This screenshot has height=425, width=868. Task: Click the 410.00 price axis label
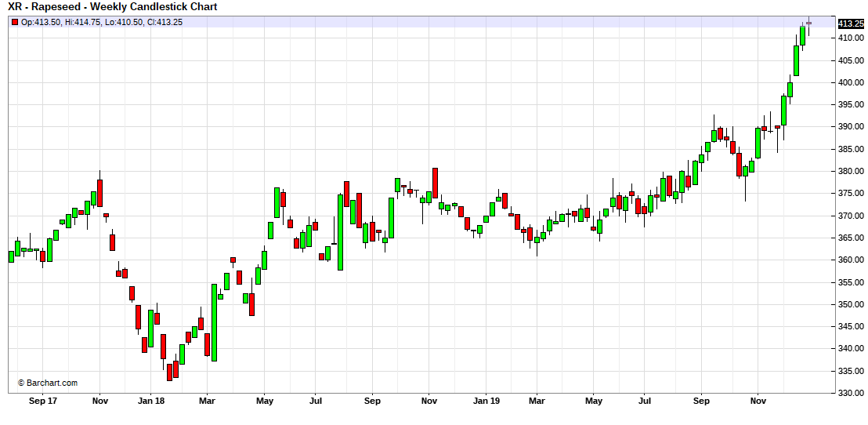(850, 38)
